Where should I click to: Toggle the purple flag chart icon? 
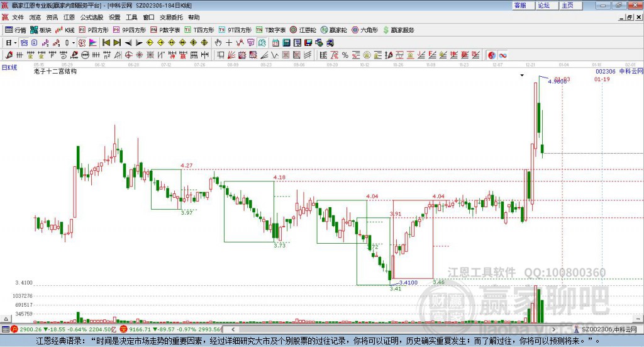pos(93,43)
